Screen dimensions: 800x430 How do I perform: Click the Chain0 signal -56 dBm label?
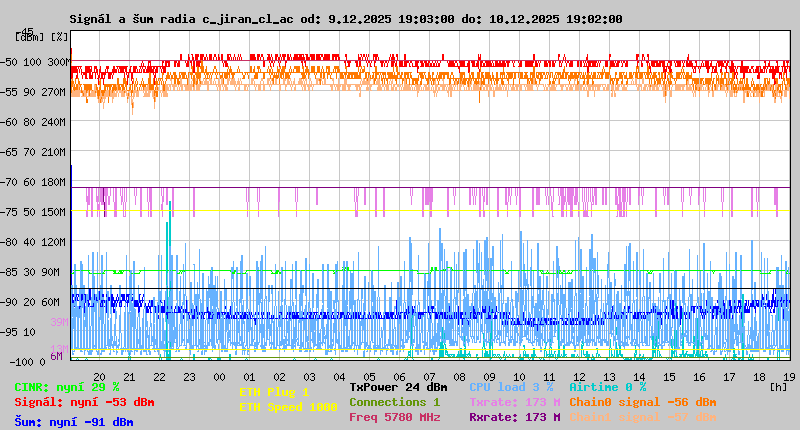point(642,402)
